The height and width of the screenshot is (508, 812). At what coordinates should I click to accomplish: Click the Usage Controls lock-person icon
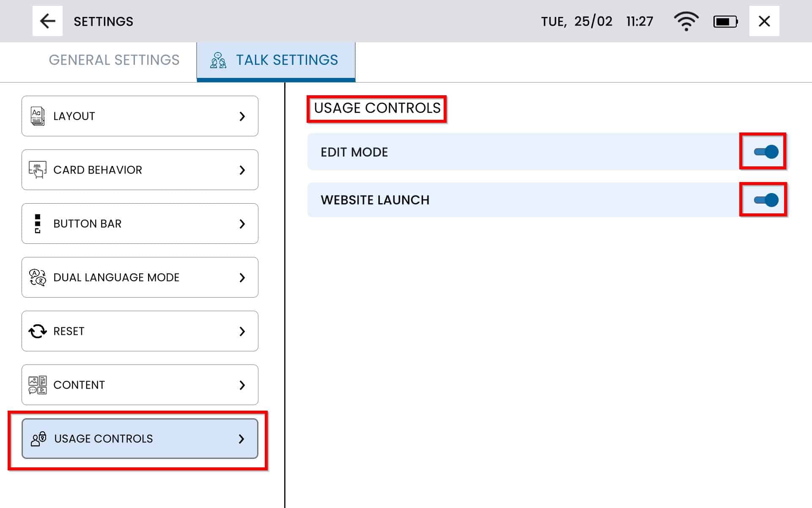38,439
